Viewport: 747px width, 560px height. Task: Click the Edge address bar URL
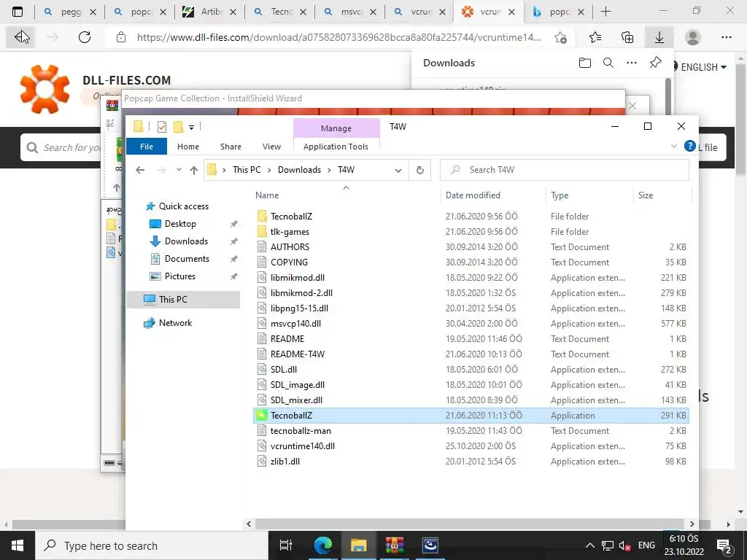coord(338,37)
